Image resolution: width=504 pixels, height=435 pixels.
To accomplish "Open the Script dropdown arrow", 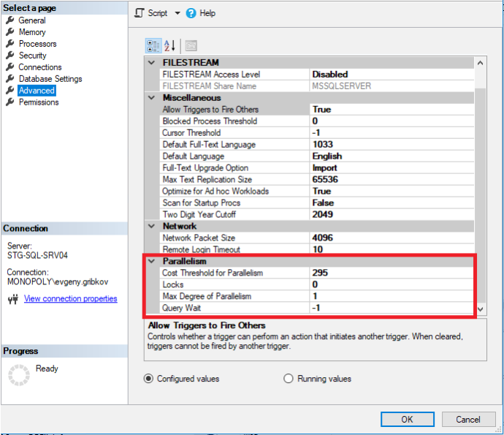I will point(177,13).
